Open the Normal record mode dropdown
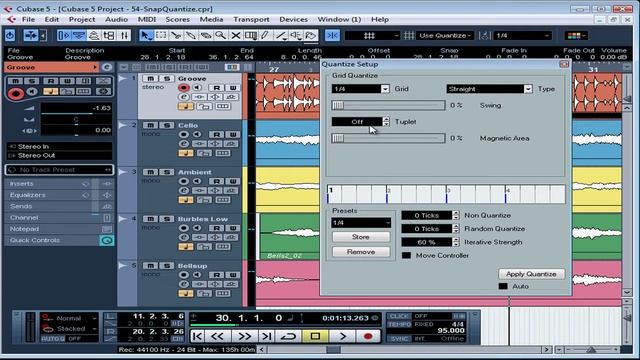Image resolution: width=640 pixels, height=360 pixels. pyautogui.click(x=70, y=318)
